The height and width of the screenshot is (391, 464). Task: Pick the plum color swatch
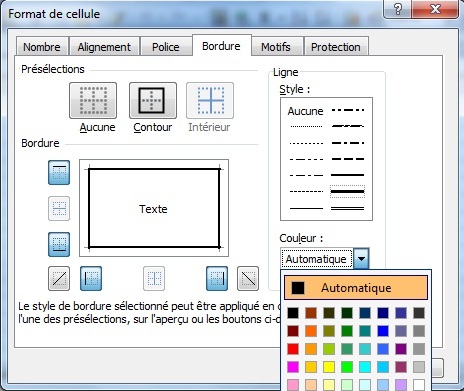[x=401, y=367]
